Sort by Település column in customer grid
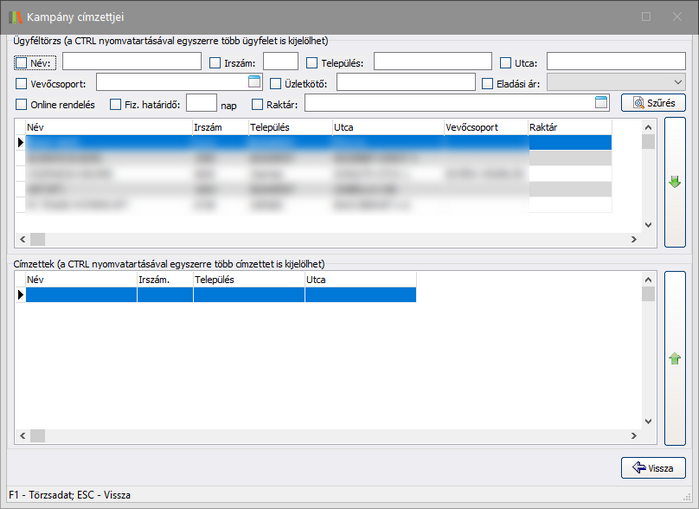Image resolution: width=699 pixels, height=509 pixels. pyautogui.click(x=290, y=128)
